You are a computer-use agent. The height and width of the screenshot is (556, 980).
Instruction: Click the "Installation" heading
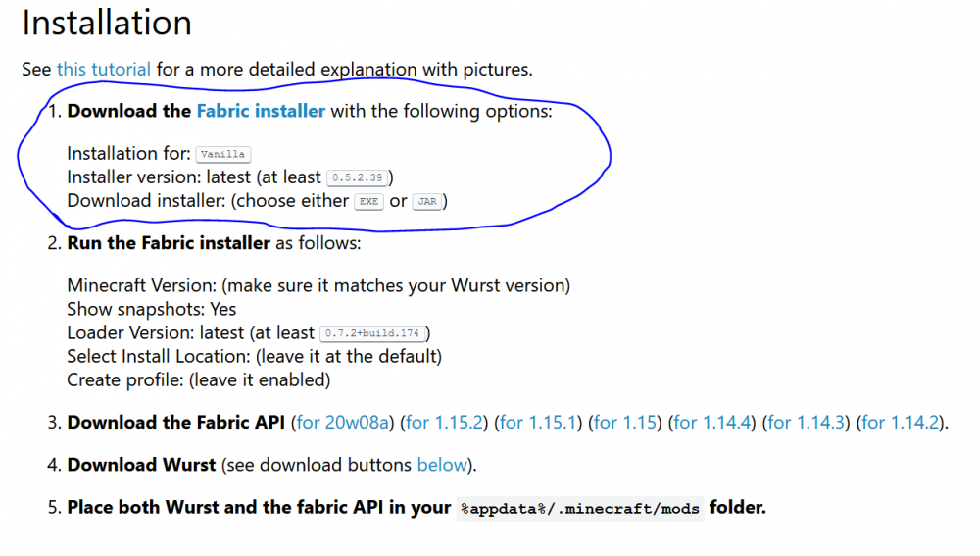tap(107, 24)
